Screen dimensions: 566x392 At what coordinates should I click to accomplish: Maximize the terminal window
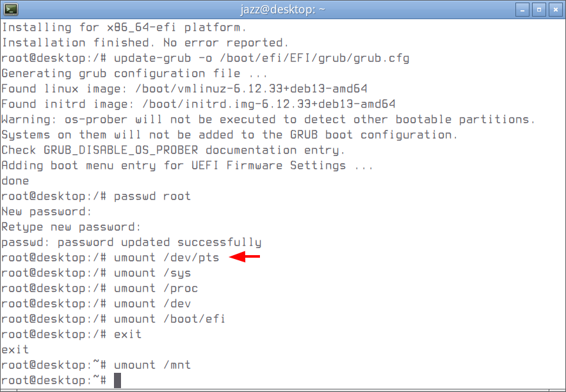coord(539,10)
